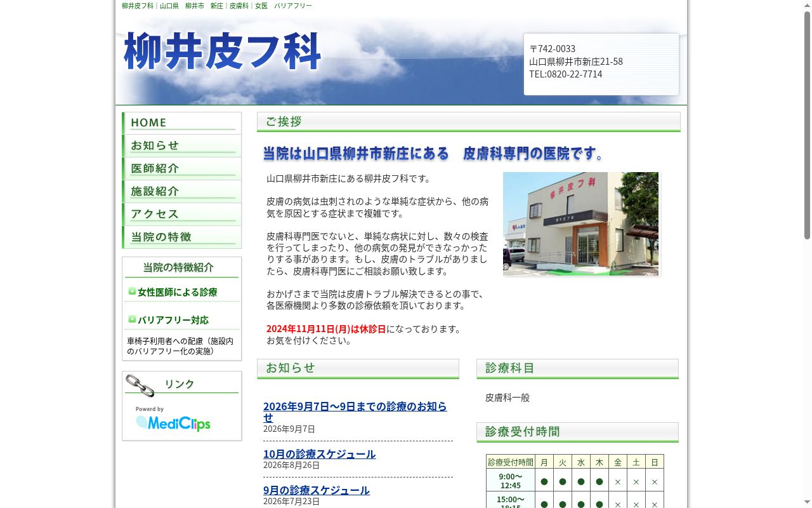Click the 診療受付時間 table header cell
The width and height of the screenshot is (812, 508).
tap(511, 462)
